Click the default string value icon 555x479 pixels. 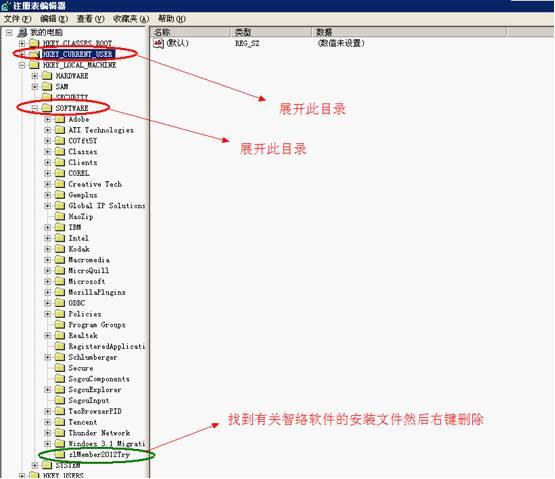click(x=158, y=43)
